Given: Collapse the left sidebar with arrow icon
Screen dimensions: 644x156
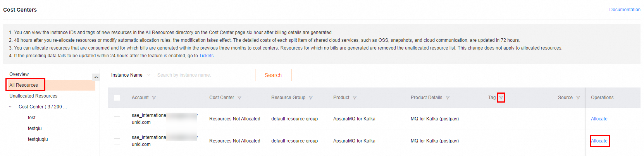Looking at the screenshot, I should point(96,77).
